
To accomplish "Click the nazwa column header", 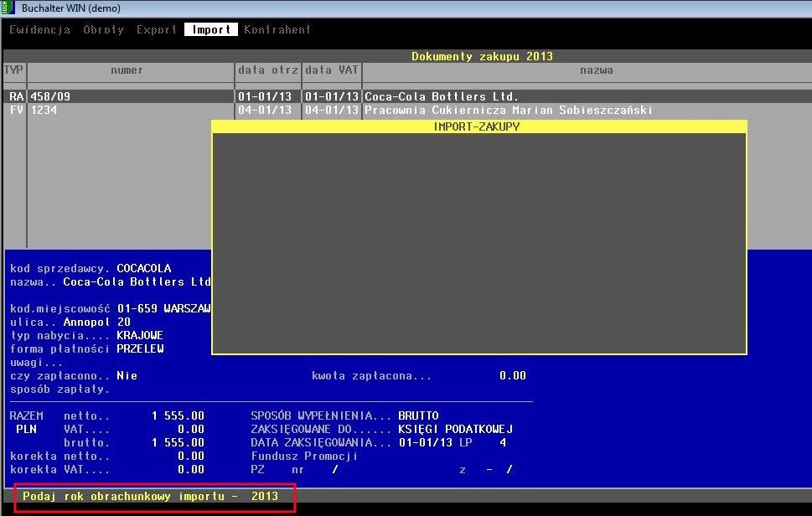I will [x=597, y=70].
